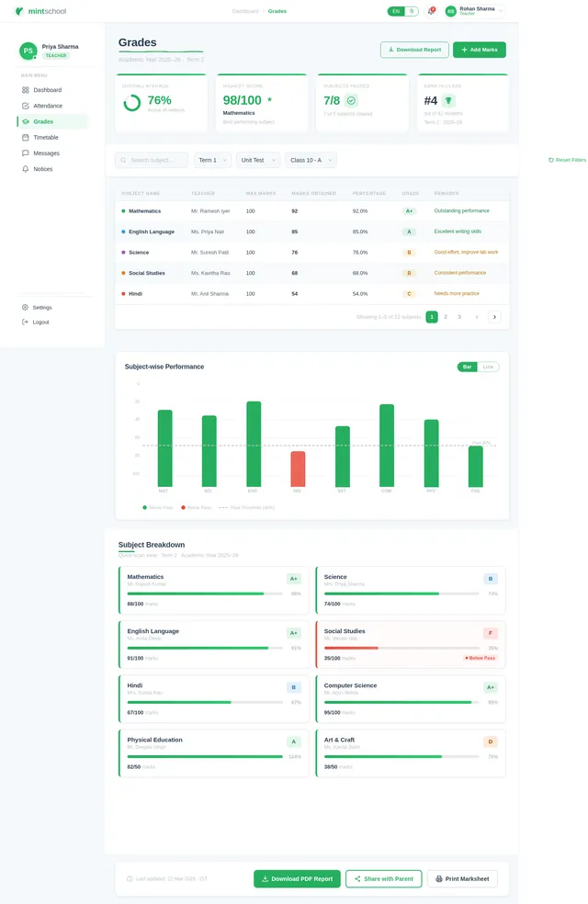Open the Class 10 - A dropdown

point(311,160)
